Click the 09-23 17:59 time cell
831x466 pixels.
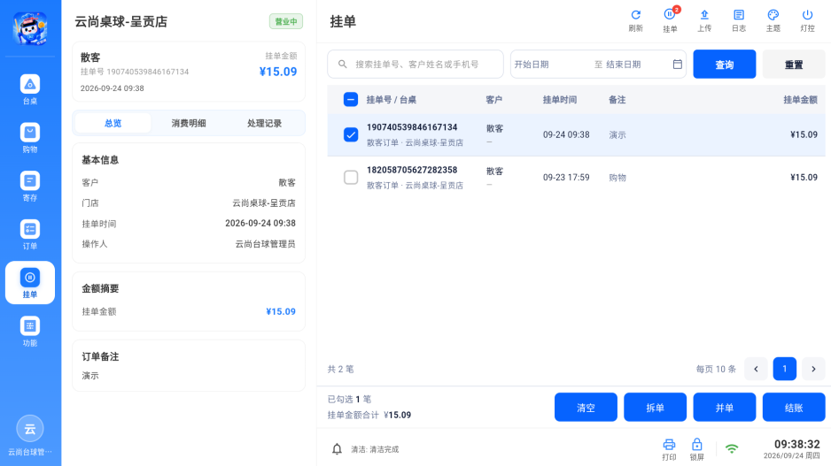point(566,177)
